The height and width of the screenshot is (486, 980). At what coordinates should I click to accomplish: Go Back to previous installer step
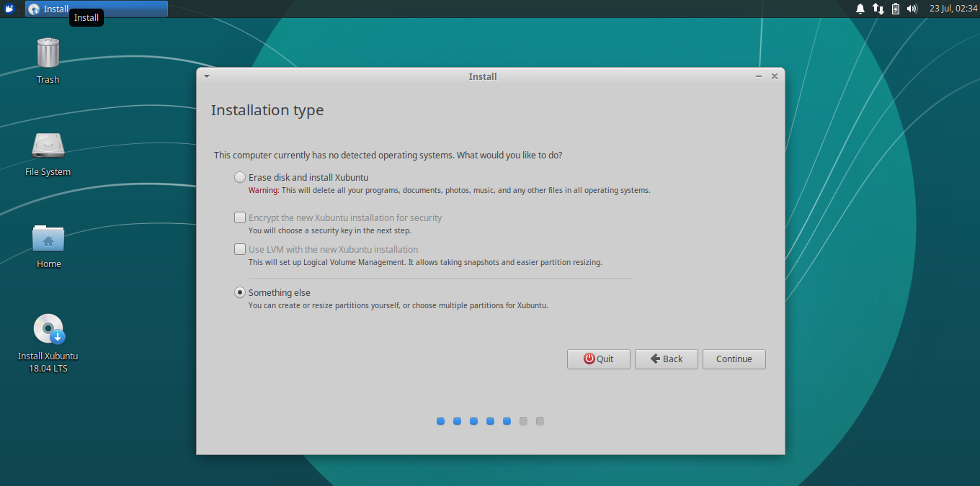[x=667, y=359]
